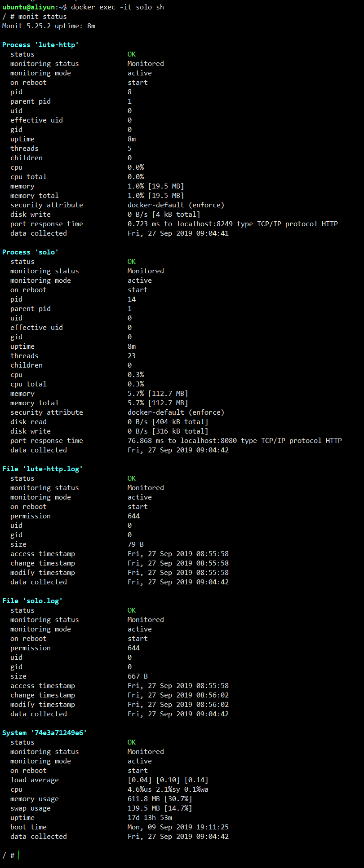
Task: Select the File 'lute-http.log' heading
Action: pyautogui.click(x=42, y=469)
